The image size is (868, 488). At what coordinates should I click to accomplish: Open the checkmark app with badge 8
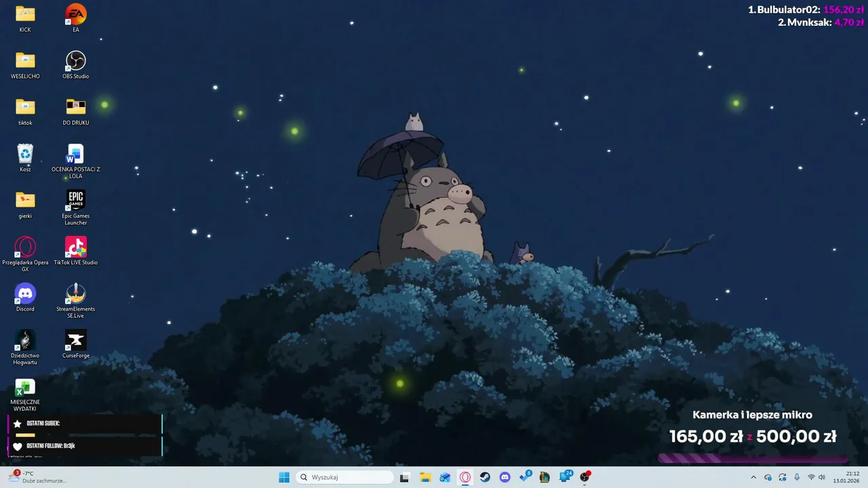[525, 477]
